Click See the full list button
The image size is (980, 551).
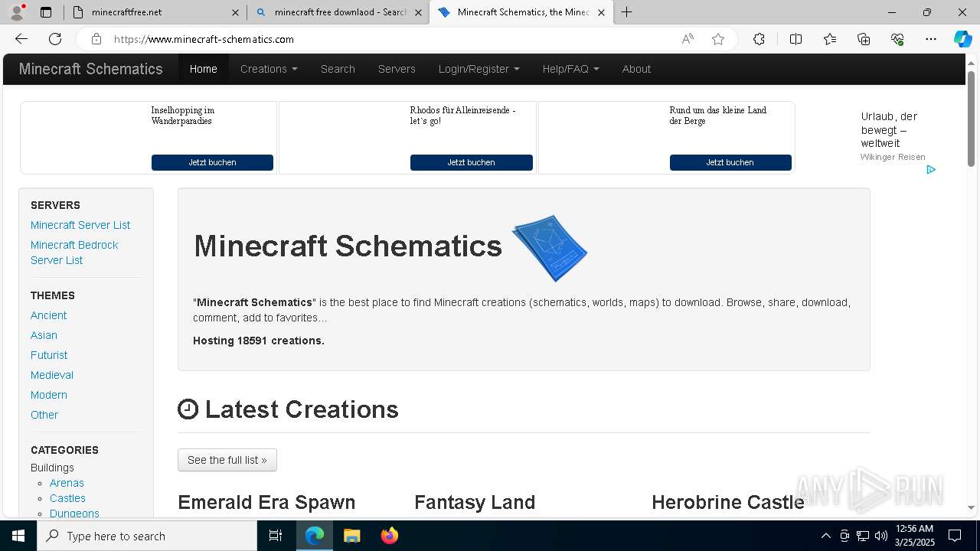click(x=227, y=460)
